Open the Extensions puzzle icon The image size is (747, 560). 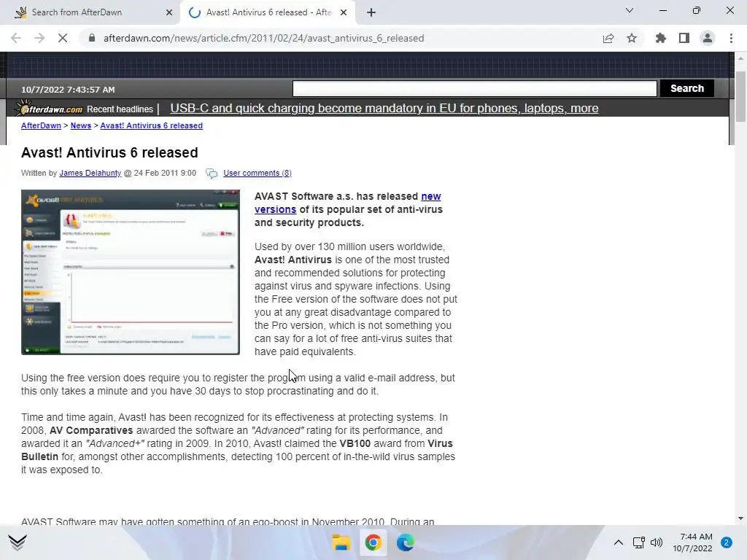660,38
